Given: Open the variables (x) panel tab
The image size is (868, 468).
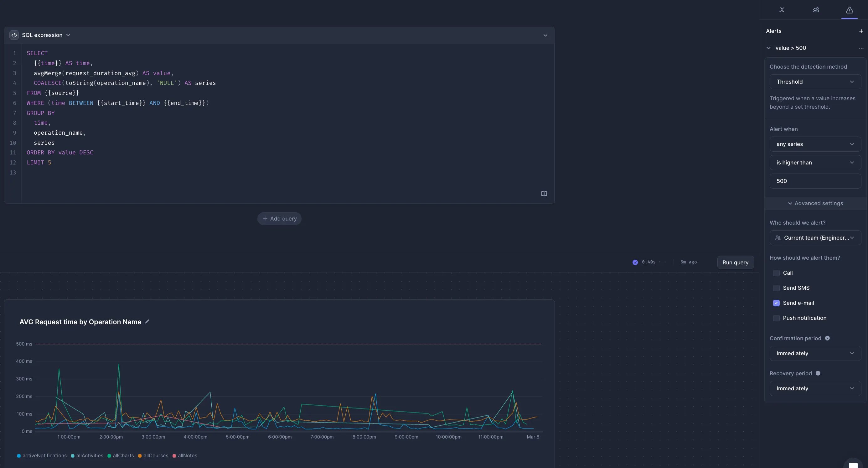Looking at the screenshot, I should click(x=782, y=10).
